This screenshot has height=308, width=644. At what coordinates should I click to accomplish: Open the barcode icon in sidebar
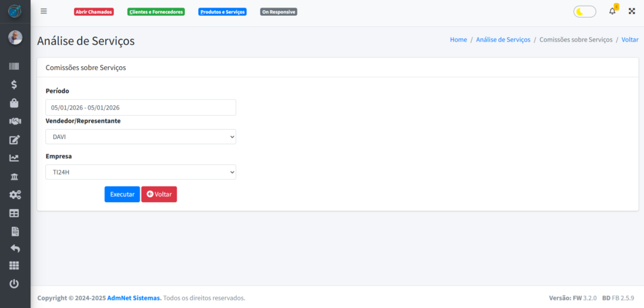14,66
